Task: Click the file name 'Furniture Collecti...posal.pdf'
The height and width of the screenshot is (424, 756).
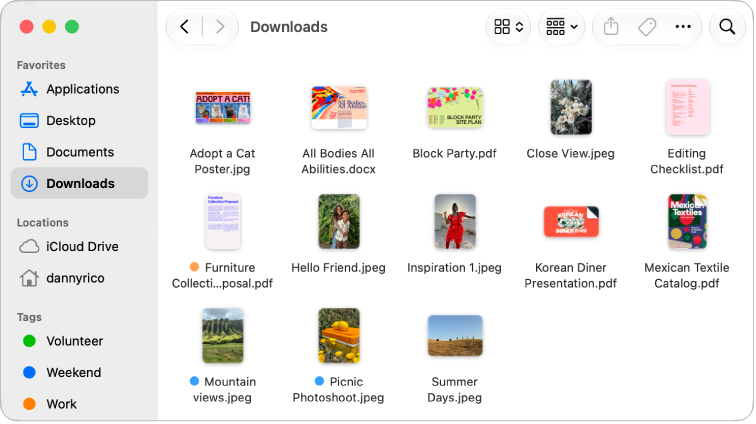Action: coord(222,275)
